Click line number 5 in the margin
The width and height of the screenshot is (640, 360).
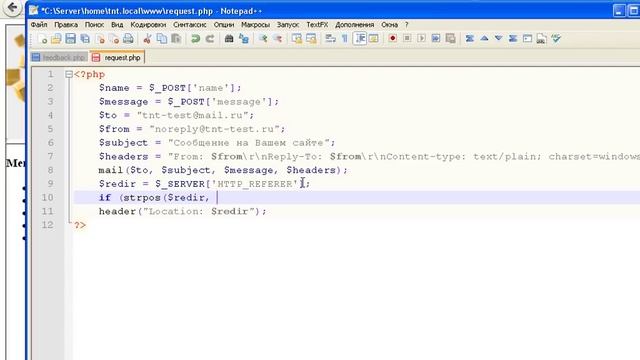(x=50, y=129)
